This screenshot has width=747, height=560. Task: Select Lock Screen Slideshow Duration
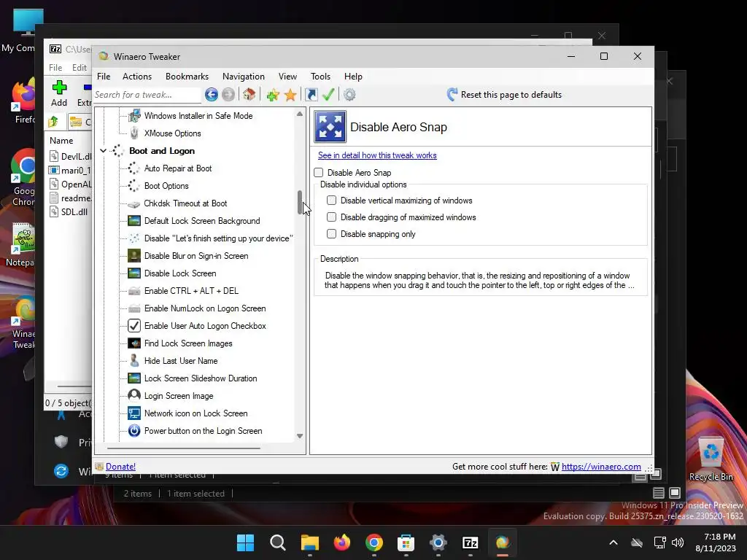[201, 378]
